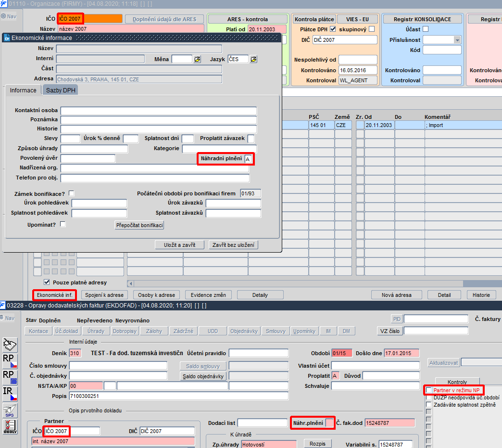Select the Nav radio in Organizace window

pos(3,16)
